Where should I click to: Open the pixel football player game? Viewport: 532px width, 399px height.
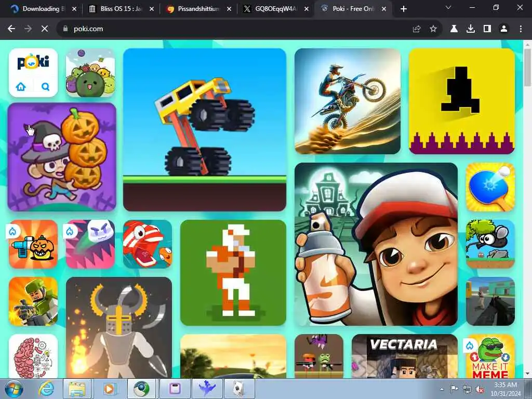(x=233, y=273)
